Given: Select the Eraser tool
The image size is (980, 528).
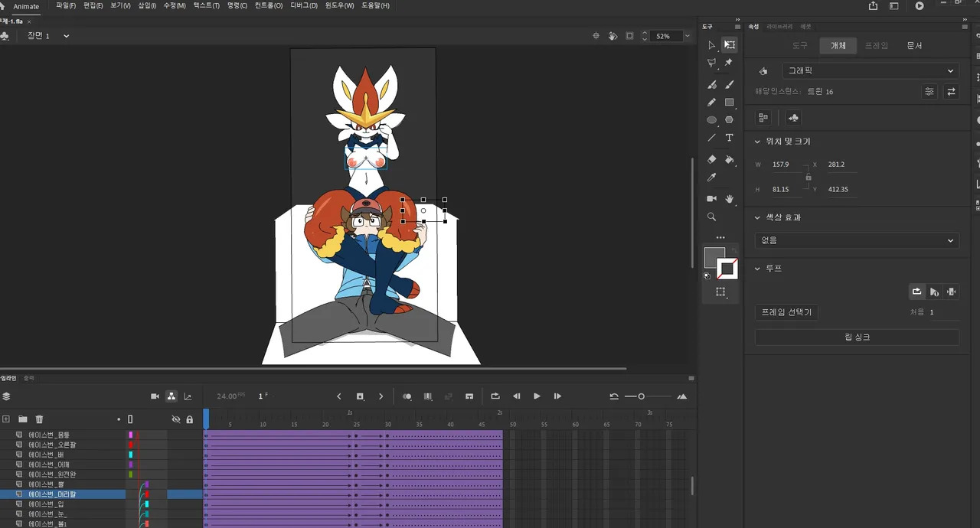Looking at the screenshot, I should tap(712, 159).
